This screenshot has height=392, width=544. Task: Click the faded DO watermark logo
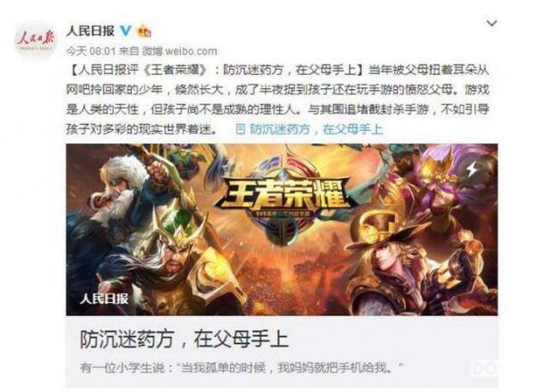484,368
